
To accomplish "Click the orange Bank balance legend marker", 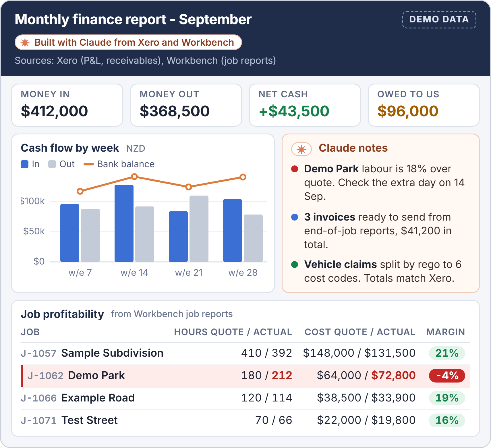I will 88,164.
